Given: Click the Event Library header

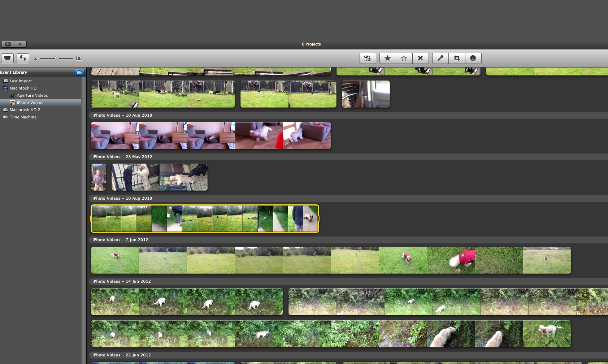Looking at the screenshot, I should tap(14, 72).
